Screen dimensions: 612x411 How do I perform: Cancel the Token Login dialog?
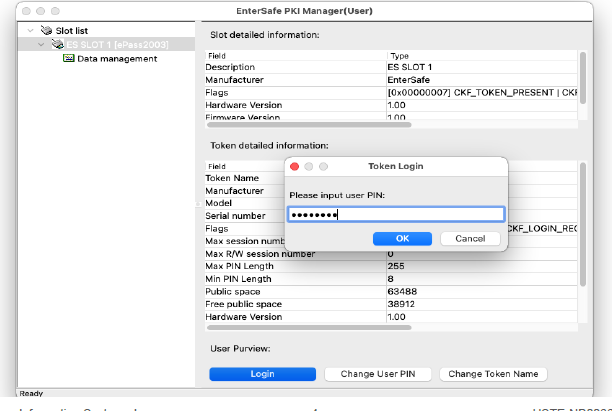pos(470,238)
